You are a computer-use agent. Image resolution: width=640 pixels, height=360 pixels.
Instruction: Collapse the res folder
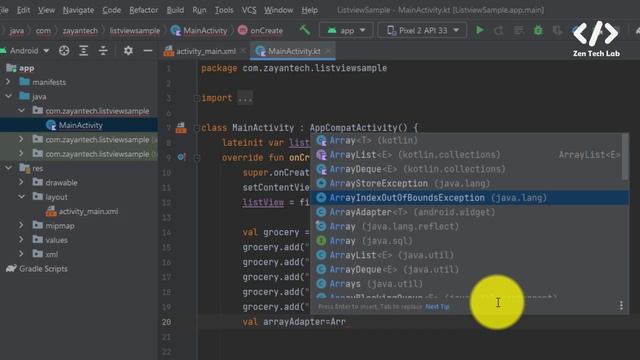coord(8,168)
